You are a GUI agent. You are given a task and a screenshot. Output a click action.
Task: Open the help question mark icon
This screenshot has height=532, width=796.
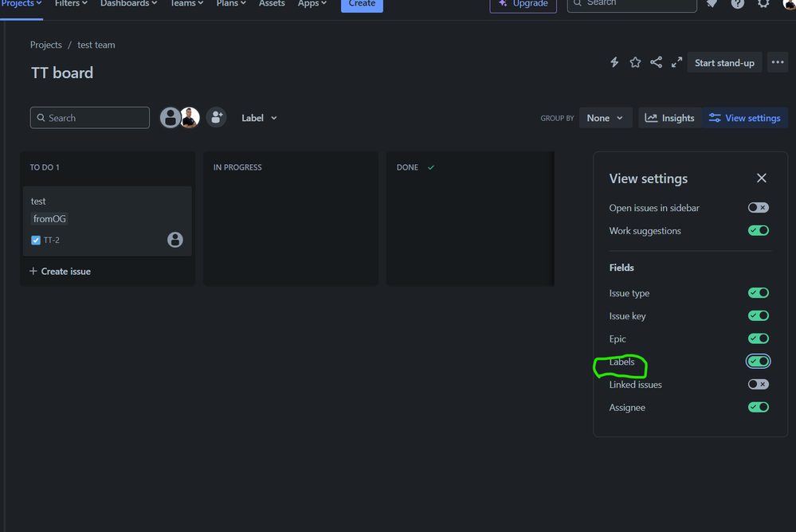[738, 3]
